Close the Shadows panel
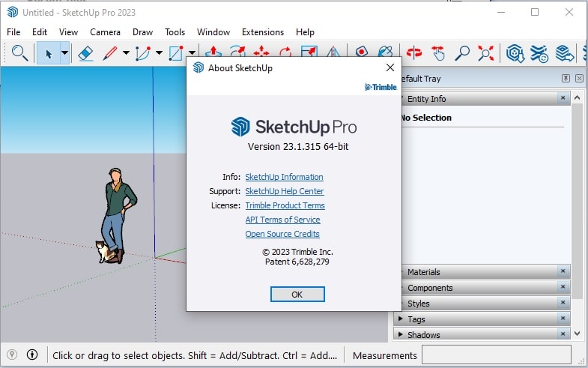The image size is (588, 368). tap(563, 334)
